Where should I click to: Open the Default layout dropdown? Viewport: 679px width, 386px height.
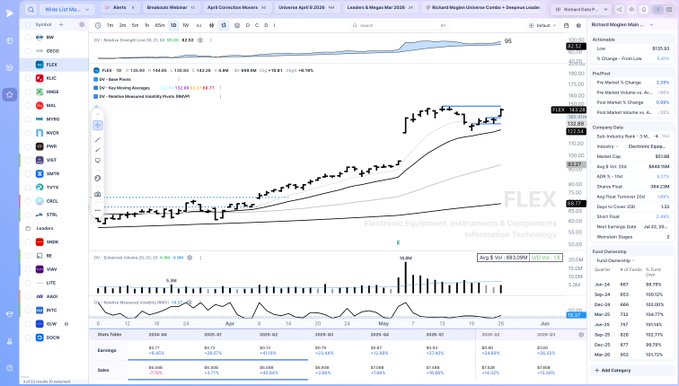(x=542, y=26)
